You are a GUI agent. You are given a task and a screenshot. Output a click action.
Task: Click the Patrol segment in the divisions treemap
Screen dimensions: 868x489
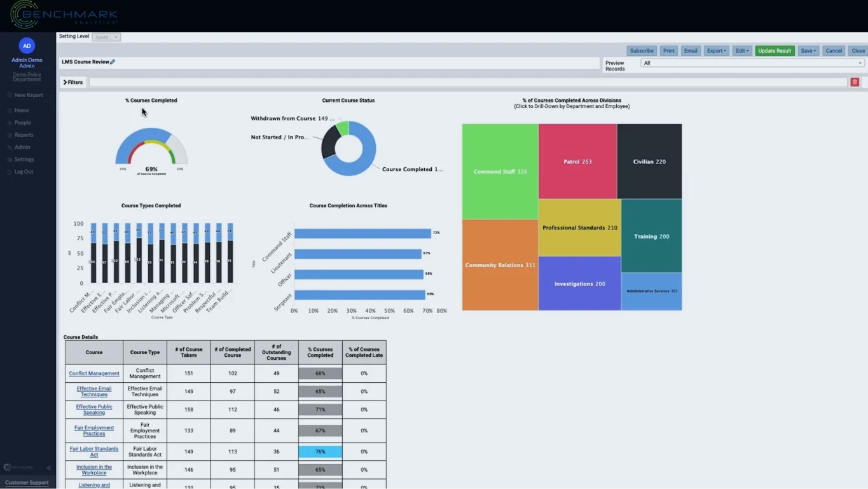click(x=577, y=161)
